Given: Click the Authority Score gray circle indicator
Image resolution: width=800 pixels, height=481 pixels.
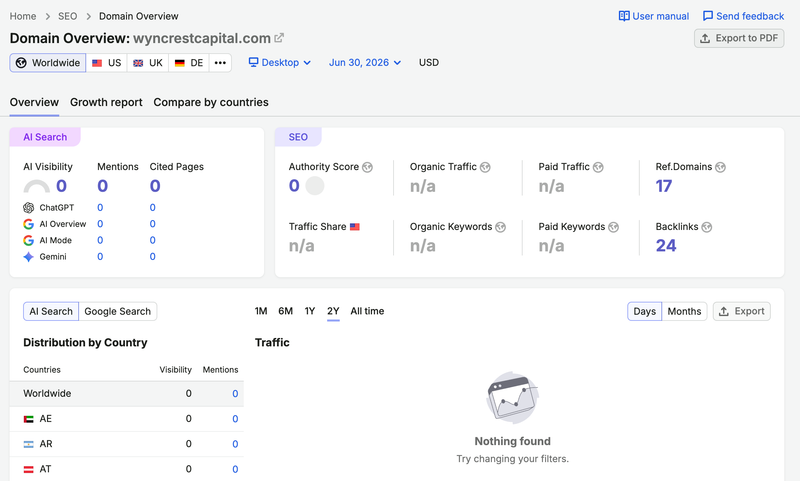Looking at the screenshot, I should pyautogui.click(x=315, y=186).
